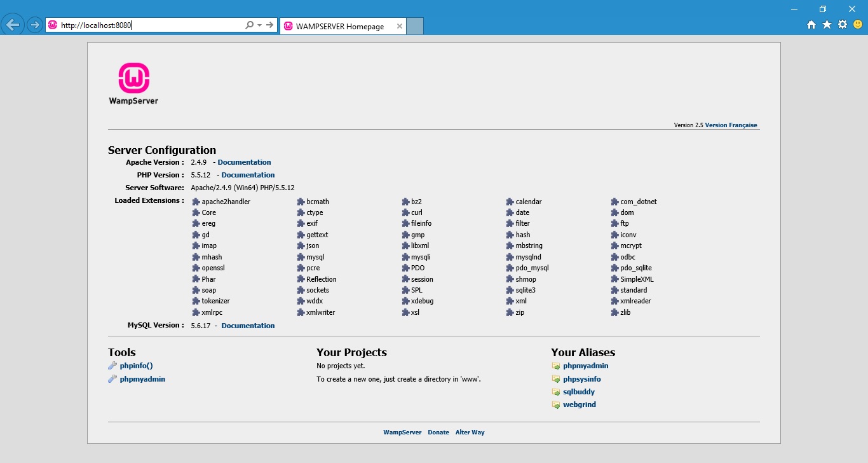Click puzzle icon next to com_dotnet

614,202
